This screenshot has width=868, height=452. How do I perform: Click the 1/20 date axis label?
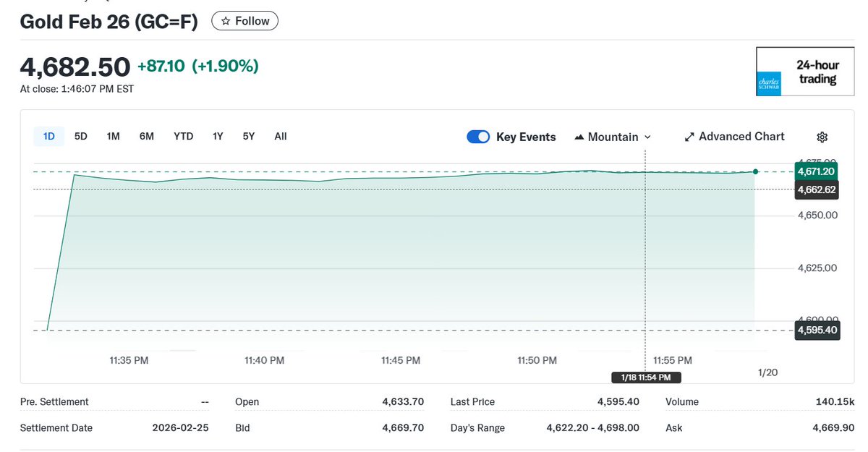[x=767, y=372]
